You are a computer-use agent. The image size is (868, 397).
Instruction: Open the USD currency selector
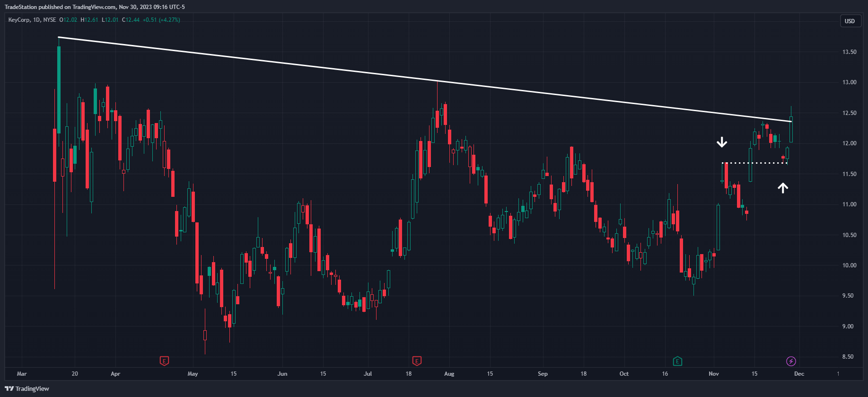pyautogui.click(x=850, y=21)
